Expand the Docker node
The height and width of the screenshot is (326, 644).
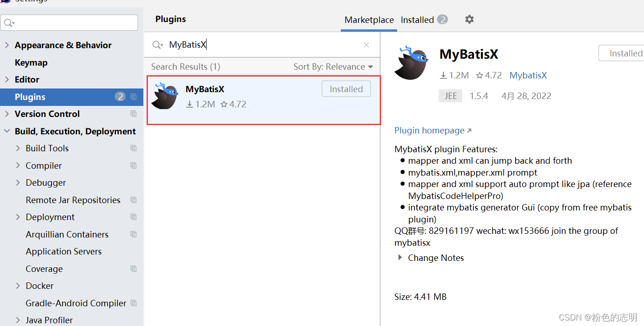18,286
